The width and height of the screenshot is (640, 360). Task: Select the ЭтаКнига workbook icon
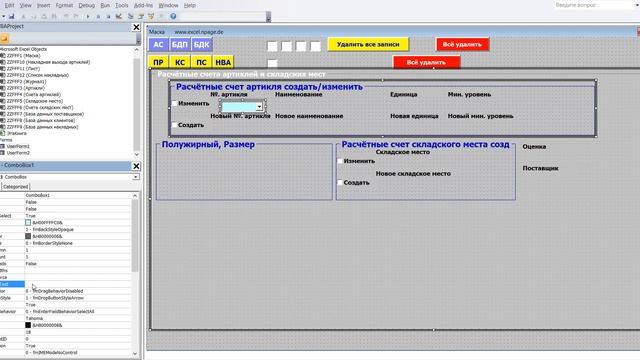(2, 133)
